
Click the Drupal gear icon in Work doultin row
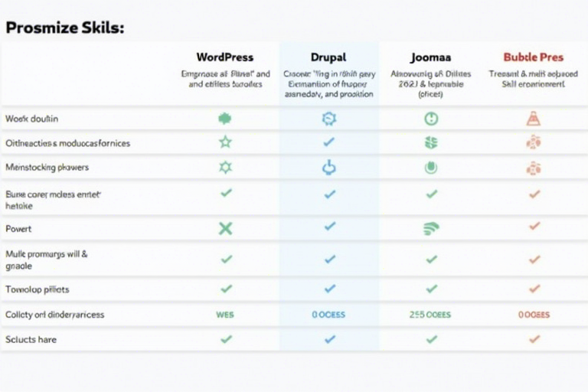tap(329, 119)
